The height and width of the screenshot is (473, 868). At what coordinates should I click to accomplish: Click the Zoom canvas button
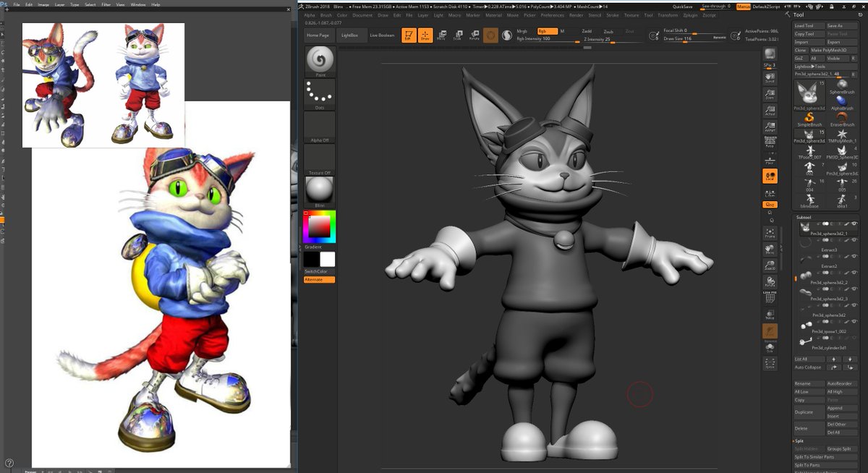tap(770, 93)
